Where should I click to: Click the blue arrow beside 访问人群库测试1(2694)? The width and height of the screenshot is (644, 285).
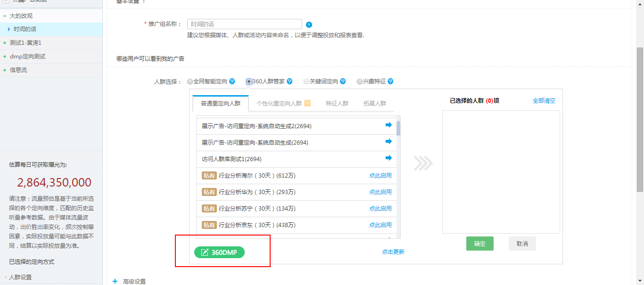[x=388, y=158]
